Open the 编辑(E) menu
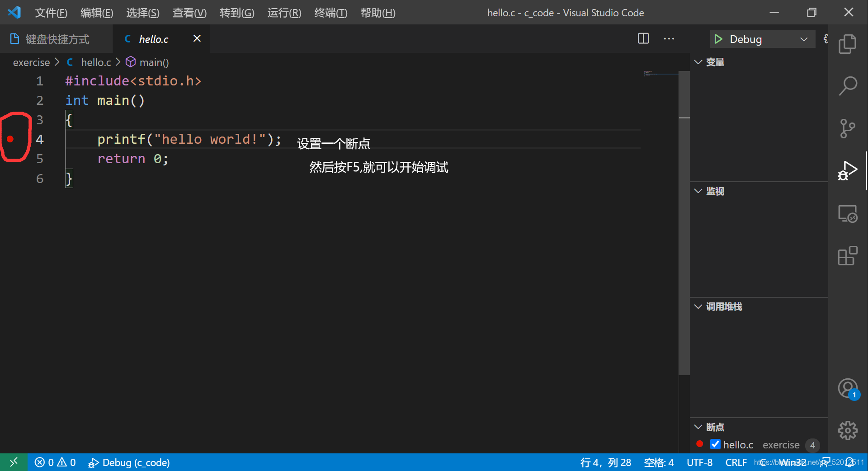Screen dimensions: 868x471 [x=97, y=13]
